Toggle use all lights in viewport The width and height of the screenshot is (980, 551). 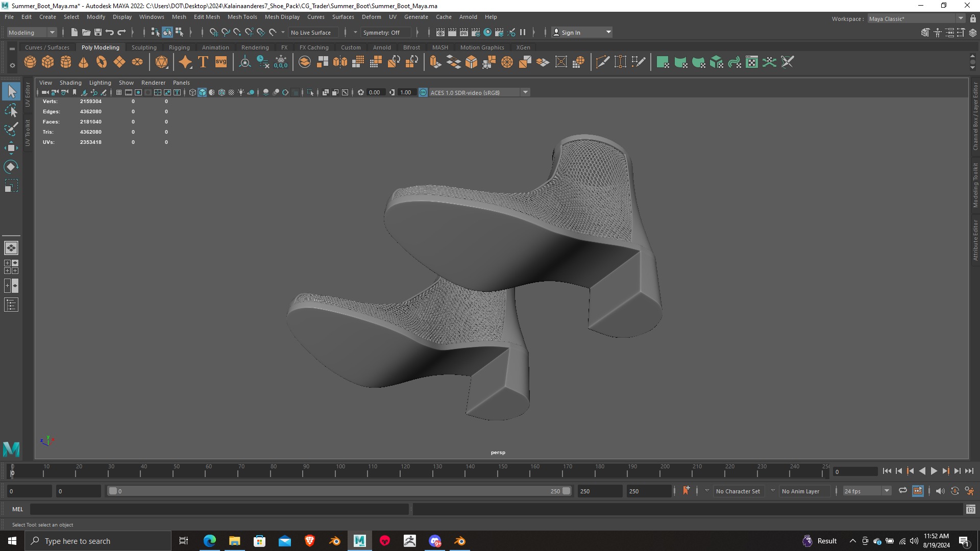click(241, 92)
